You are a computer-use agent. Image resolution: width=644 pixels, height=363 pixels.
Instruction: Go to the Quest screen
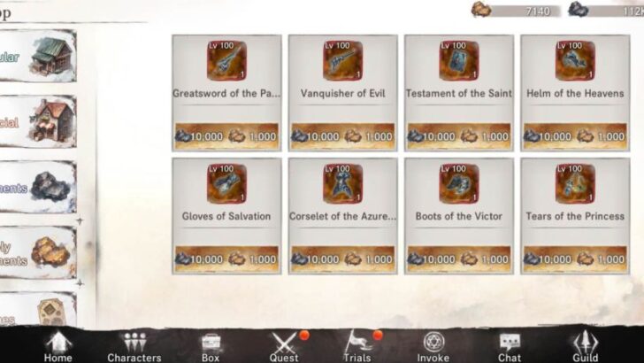click(x=284, y=347)
